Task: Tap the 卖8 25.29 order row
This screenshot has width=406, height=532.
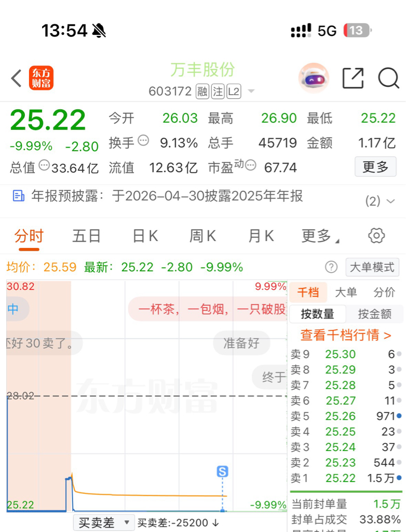Action: [346, 369]
